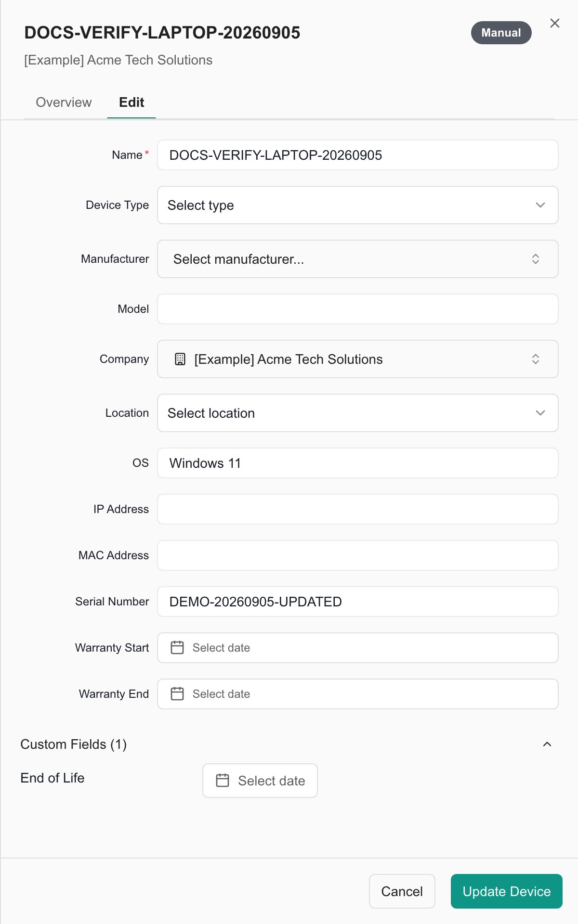The width and height of the screenshot is (578, 924).
Task: Click the Serial Number label
Action: (112, 602)
